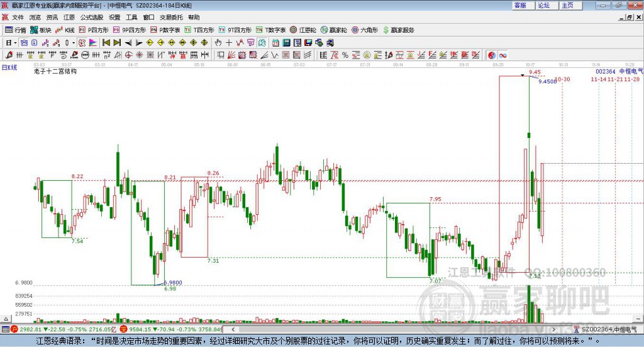
Task: Click the black right arrow icon
Action: tap(139, 43)
